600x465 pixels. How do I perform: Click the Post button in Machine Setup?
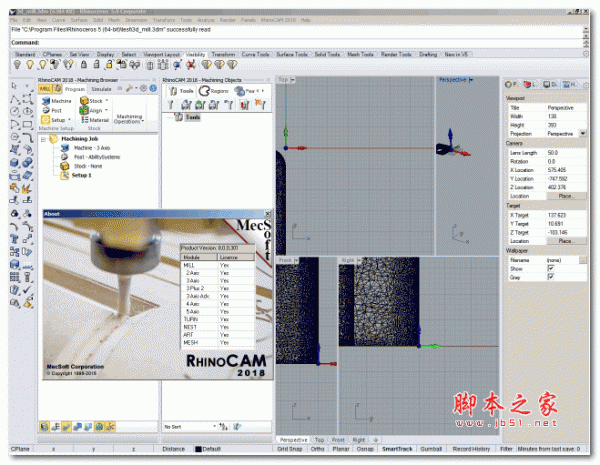[x=52, y=110]
